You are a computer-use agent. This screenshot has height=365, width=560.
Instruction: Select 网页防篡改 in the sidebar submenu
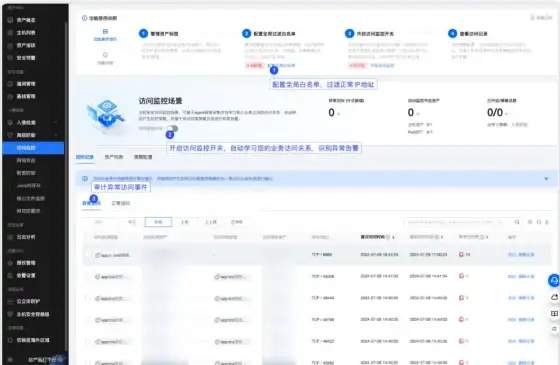click(x=29, y=211)
